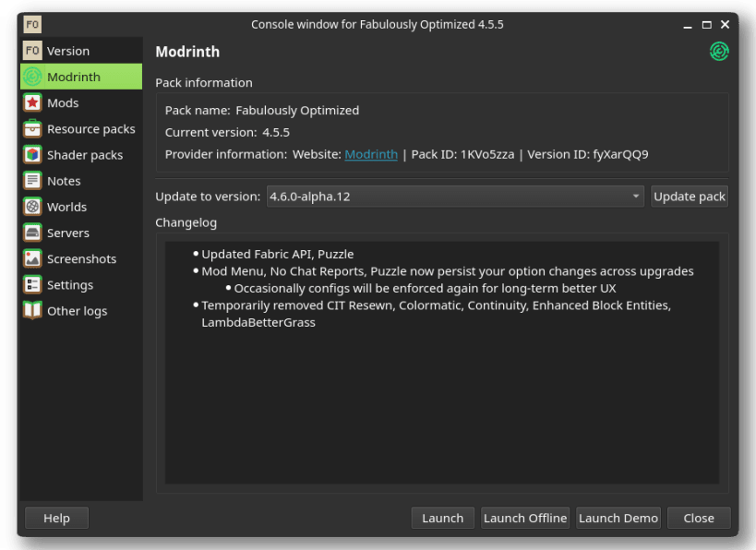
Task: Open the Help button at bottom left
Action: point(56,519)
